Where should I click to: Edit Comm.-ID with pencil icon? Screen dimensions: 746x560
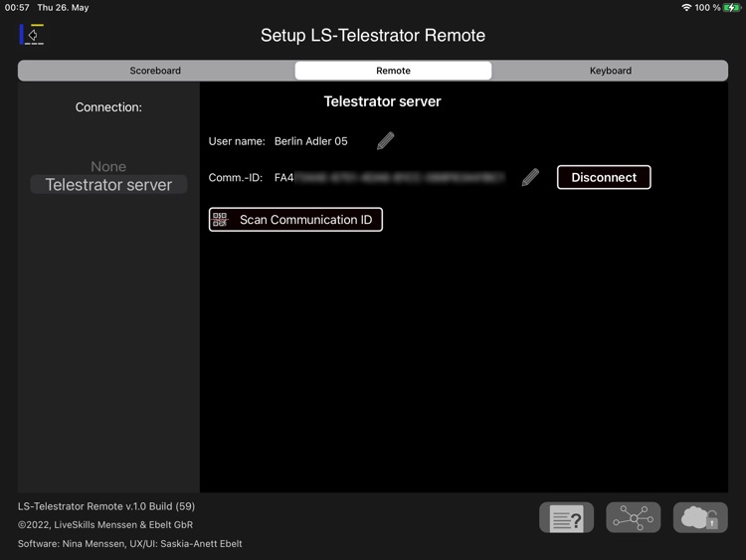point(530,177)
